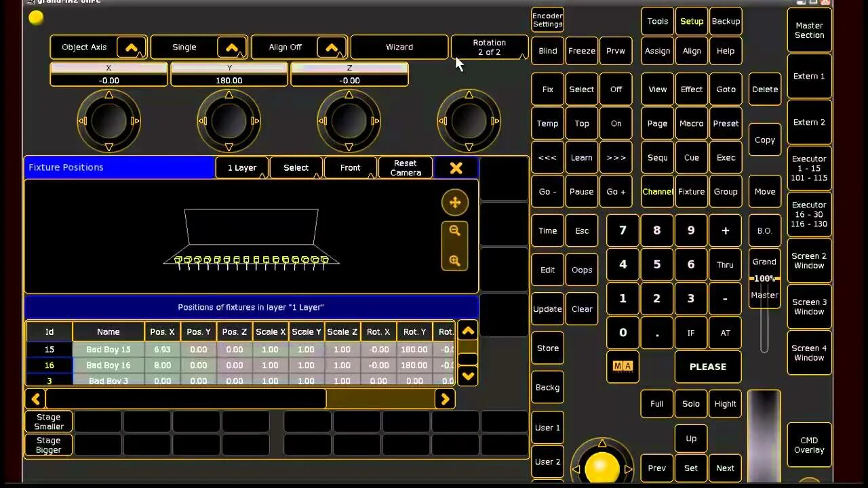Toggle the Channel key
The image size is (868, 488).
[x=657, y=192]
